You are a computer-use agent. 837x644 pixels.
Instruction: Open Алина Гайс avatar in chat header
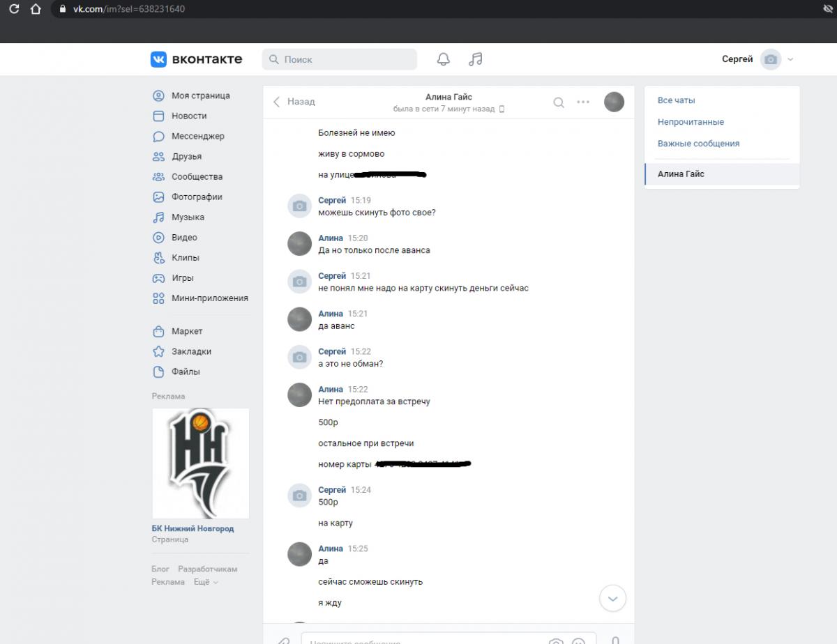(x=614, y=102)
